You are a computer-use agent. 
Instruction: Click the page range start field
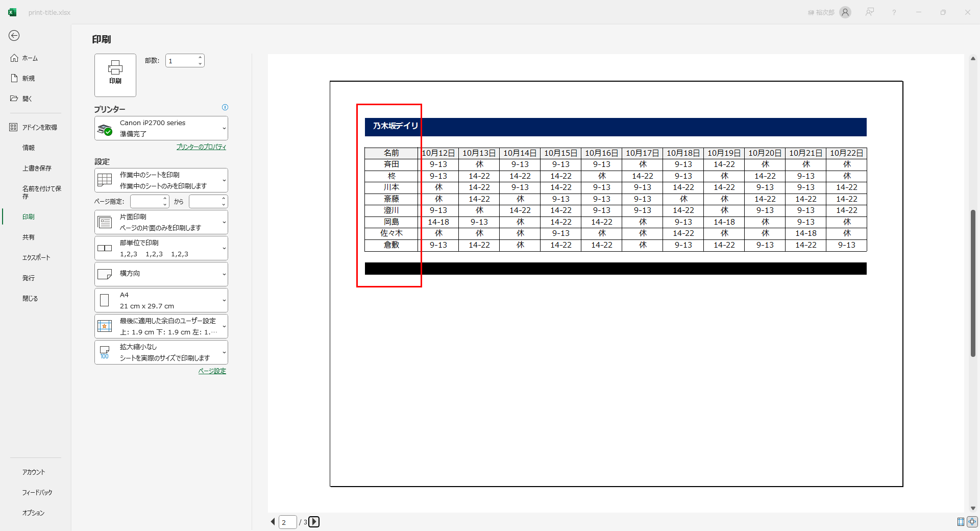click(146, 202)
